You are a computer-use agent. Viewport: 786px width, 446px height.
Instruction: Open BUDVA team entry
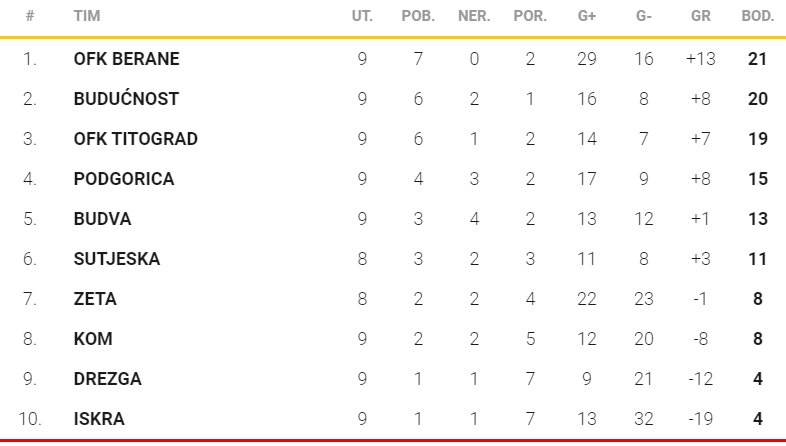tap(102, 219)
